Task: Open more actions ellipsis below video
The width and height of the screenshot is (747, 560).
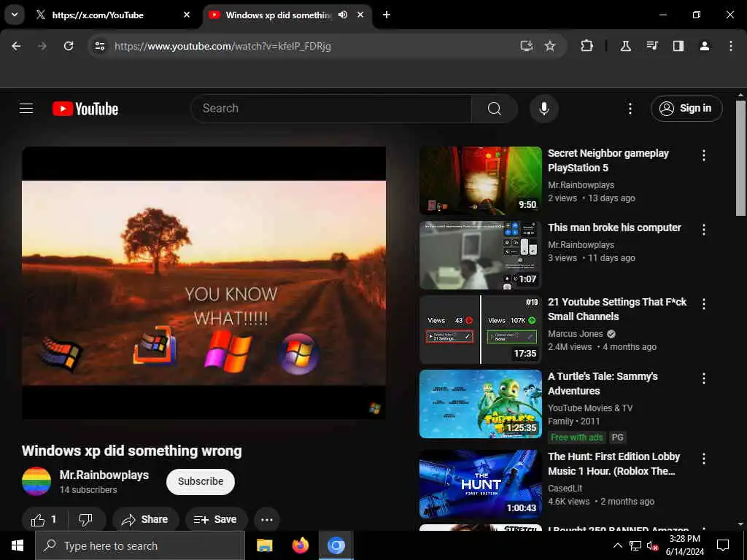Action: [267, 519]
